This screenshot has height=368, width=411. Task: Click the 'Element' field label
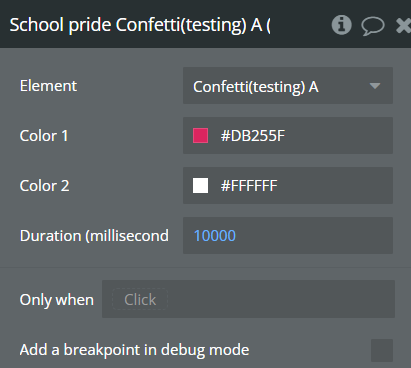pos(48,86)
